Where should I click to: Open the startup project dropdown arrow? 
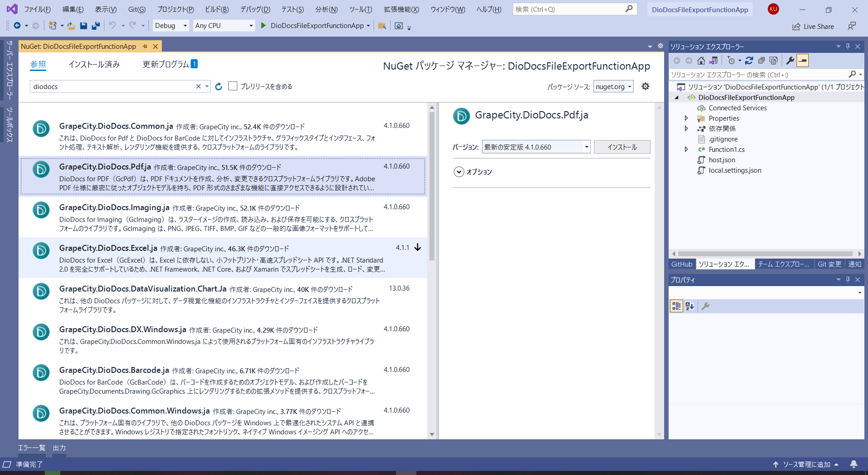coord(368,26)
